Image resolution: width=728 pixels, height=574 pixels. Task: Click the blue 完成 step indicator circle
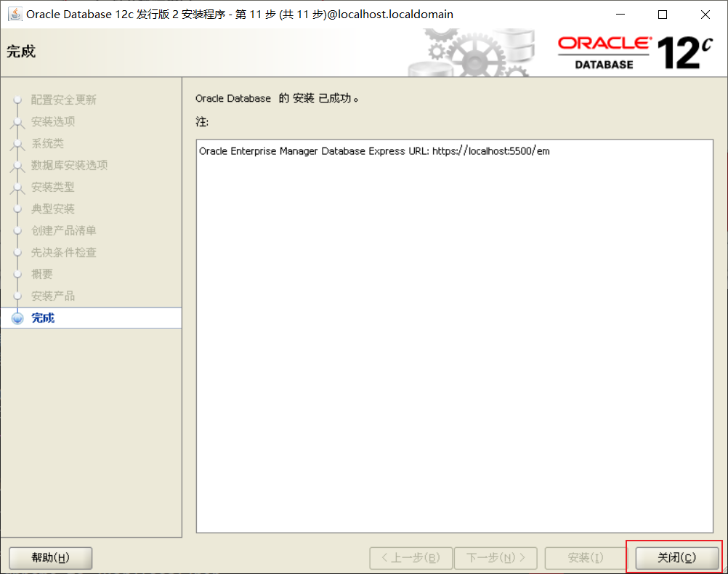(x=17, y=318)
